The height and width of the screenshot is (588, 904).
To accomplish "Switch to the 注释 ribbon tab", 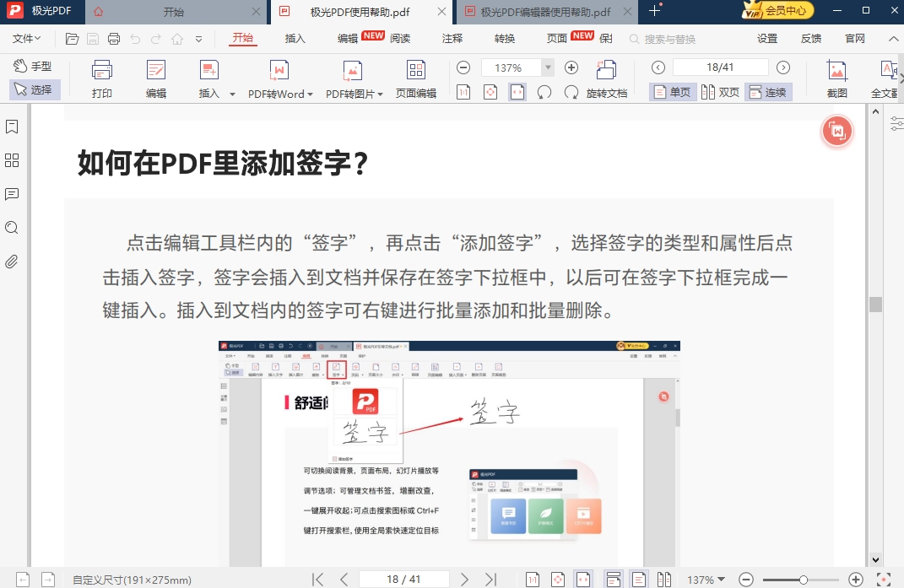I will click(452, 39).
